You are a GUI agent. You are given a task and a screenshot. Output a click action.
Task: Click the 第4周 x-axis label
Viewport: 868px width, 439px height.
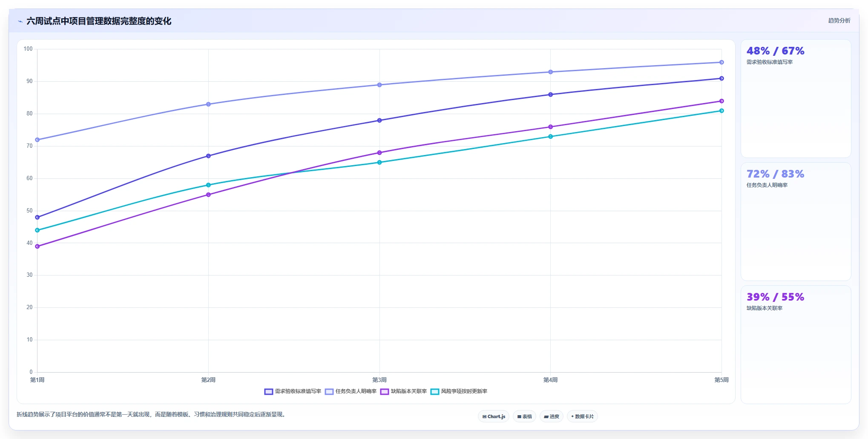coord(550,380)
